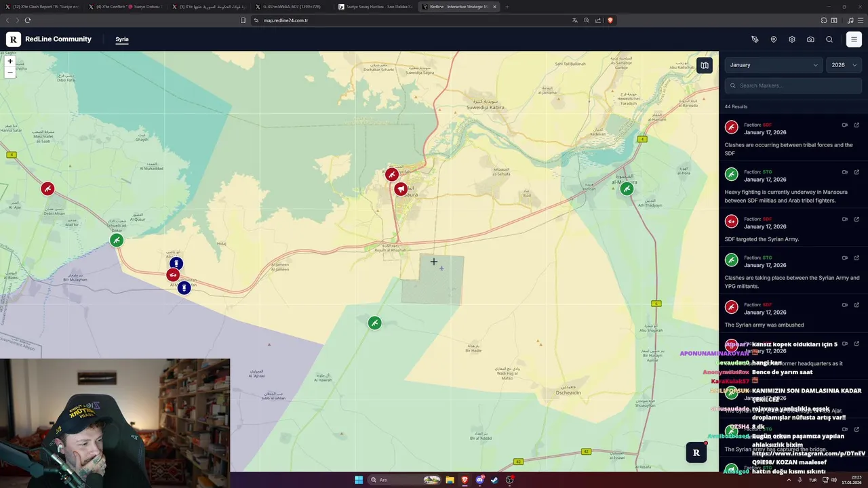Image resolution: width=868 pixels, height=488 pixels.
Task: Zoom in on the map with plus
Action: (10, 61)
